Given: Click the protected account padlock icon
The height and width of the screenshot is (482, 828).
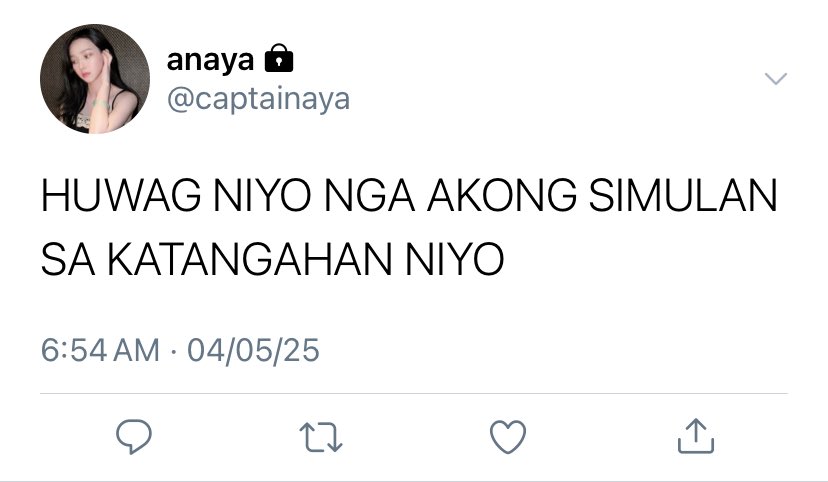Looking at the screenshot, I should tap(279, 58).
